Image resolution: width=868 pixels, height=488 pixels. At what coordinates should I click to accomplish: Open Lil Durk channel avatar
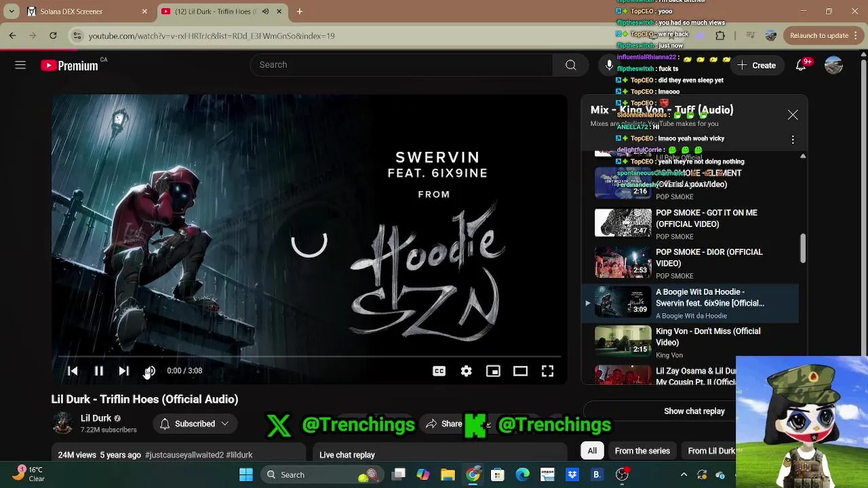coord(62,424)
